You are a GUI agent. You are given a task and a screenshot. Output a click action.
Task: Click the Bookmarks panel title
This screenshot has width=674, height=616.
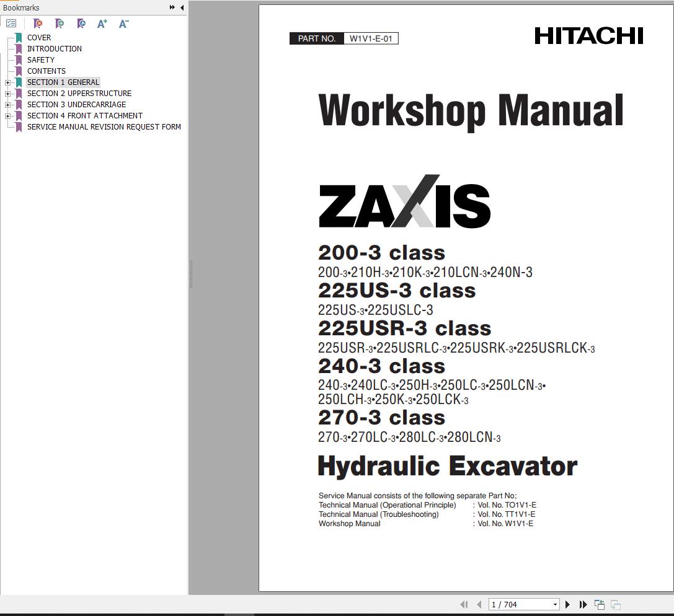tap(21, 7)
